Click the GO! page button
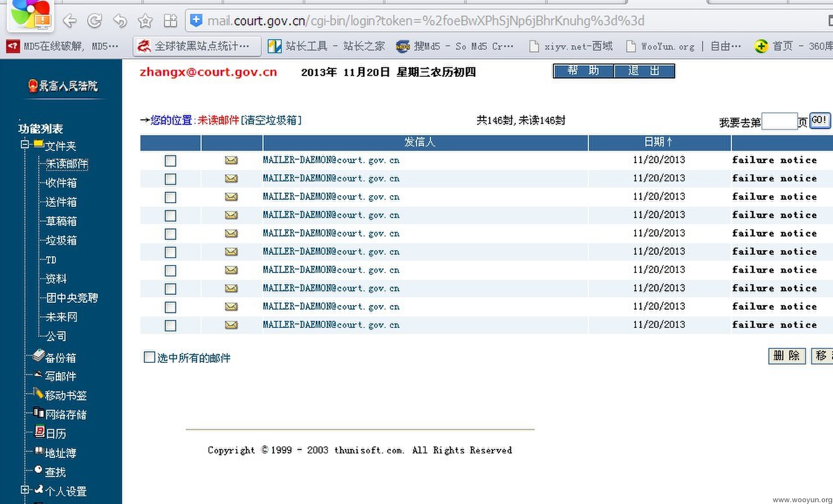The height and width of the screenshot is (504, 833). (819, 120)
